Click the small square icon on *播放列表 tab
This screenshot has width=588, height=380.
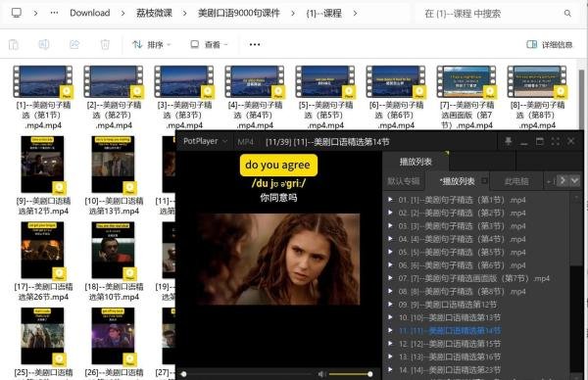click(x=484, y=180)
